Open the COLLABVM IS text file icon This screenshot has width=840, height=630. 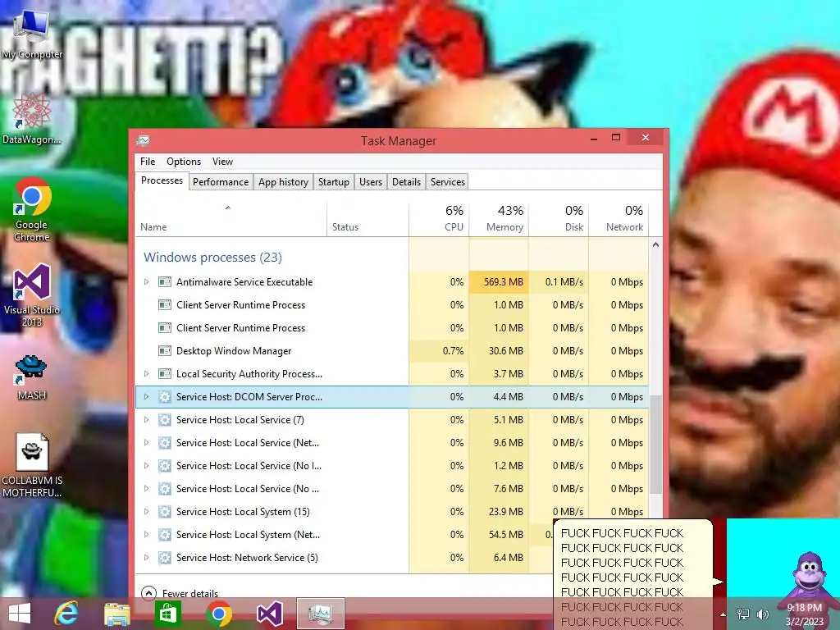(32, 465)
